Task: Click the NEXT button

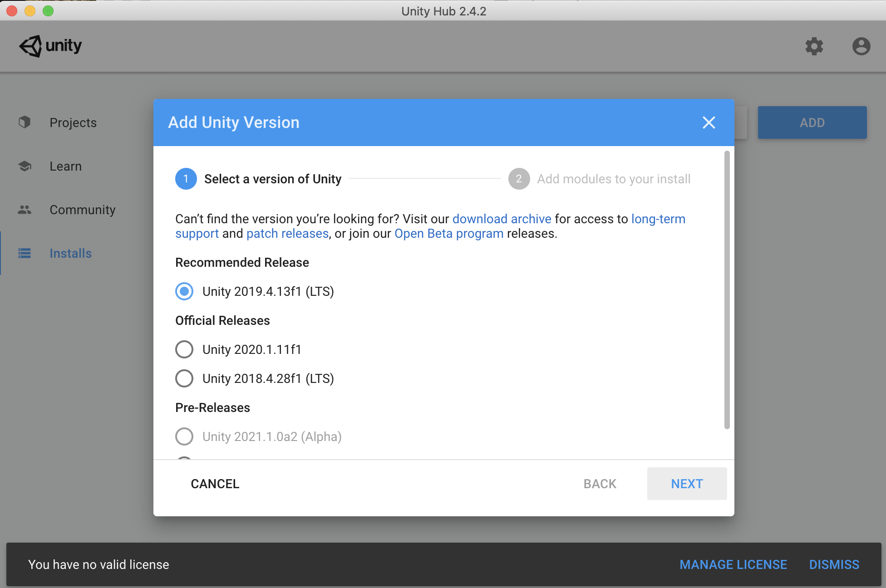Action: pyautogui.click(x=687, y=484)
